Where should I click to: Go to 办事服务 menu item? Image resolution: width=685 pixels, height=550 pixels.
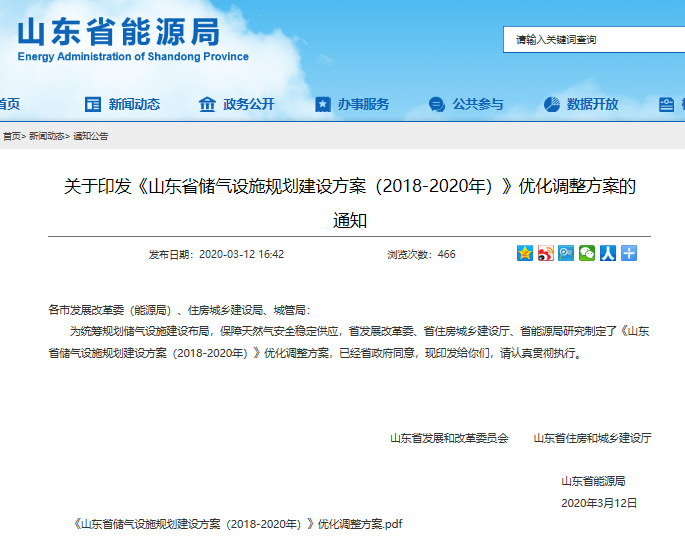(363, 104)
